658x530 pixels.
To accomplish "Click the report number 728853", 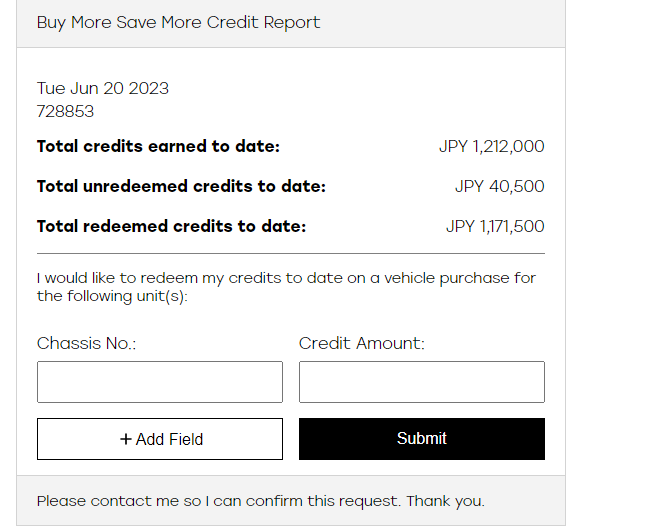I will click(65, 112).
